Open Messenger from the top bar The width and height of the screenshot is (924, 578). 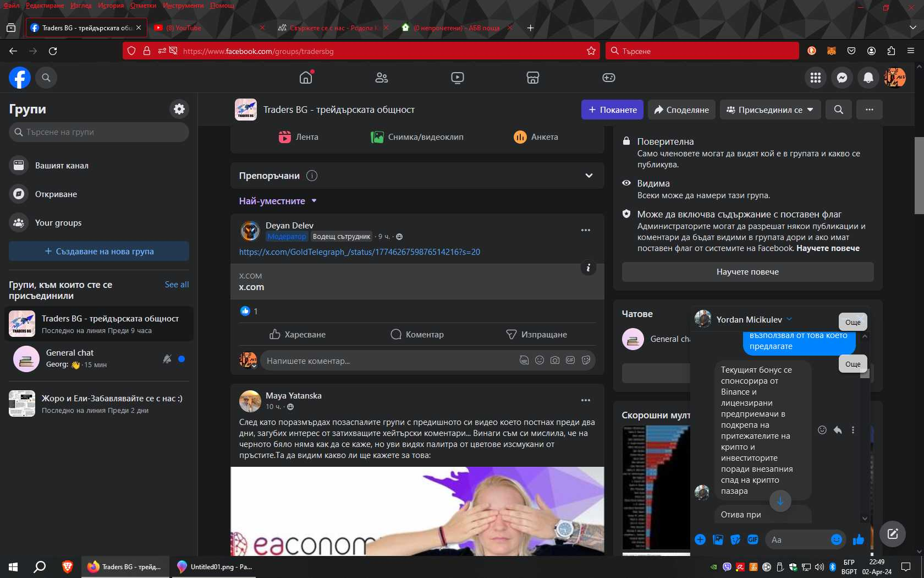842,78
